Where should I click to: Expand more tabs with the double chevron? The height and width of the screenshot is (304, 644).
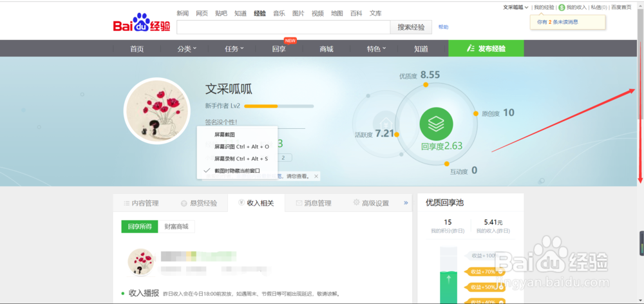pos(406,202)
